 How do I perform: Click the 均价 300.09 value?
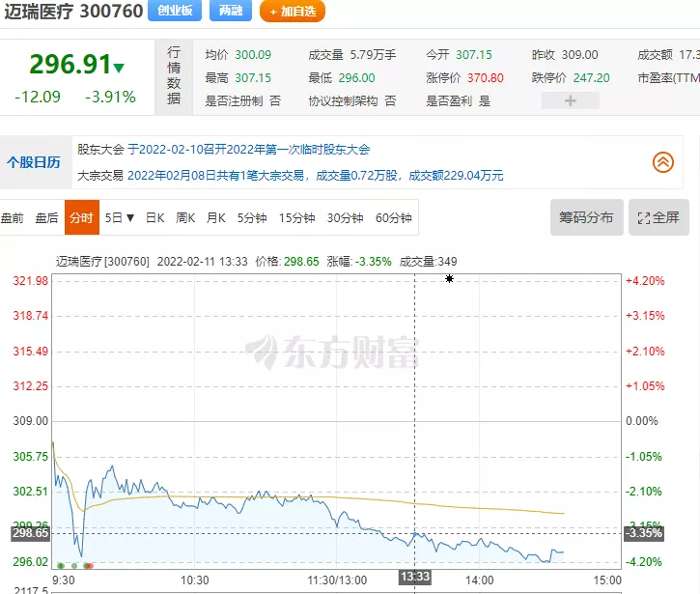click(x=253, y=55)
